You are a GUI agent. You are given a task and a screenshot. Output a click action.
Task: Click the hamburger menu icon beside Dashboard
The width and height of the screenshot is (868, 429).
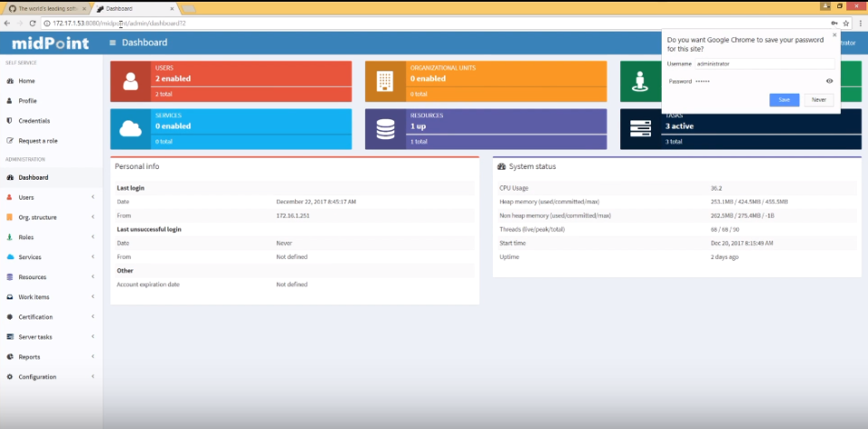(x=113, y=42)
